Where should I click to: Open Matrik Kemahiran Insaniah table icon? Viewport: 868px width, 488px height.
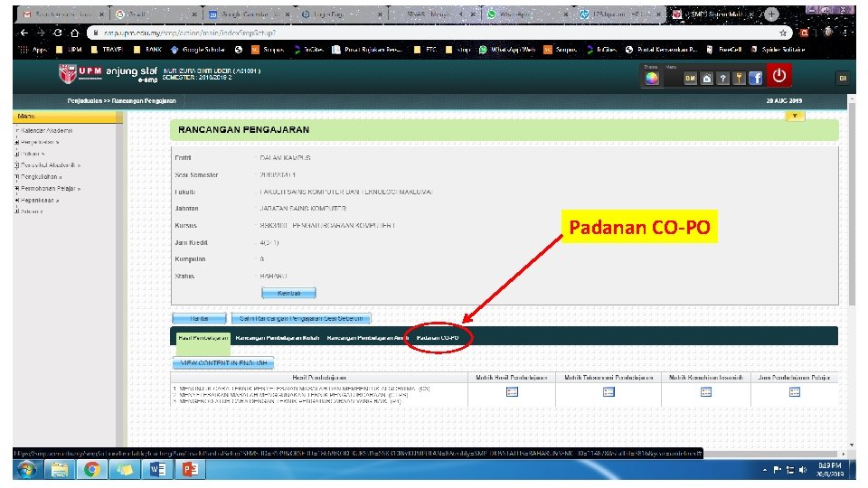click(x=706, y=391)
